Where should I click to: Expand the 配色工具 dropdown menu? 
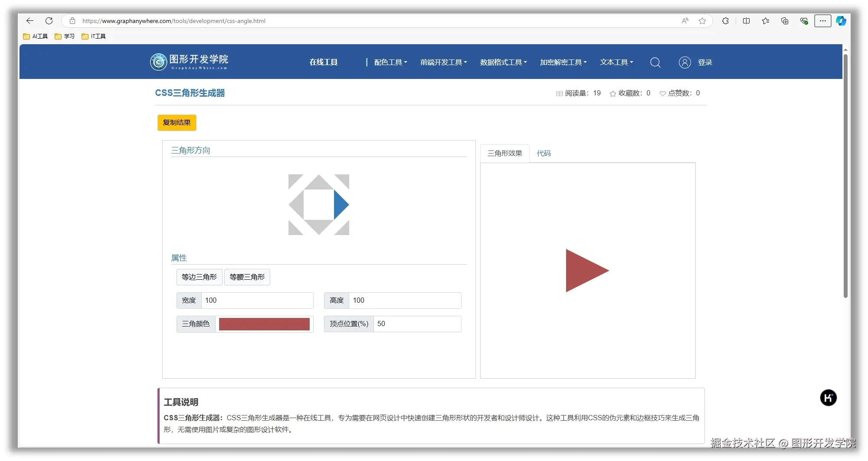point(391,62)
